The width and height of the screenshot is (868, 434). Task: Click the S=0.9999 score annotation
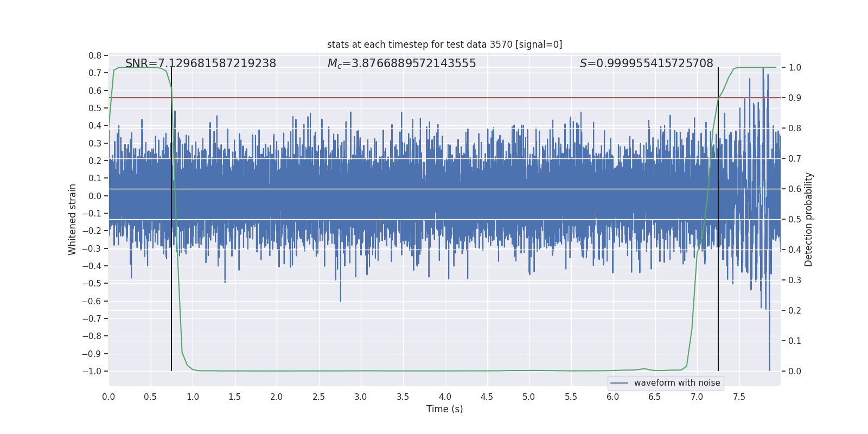pos(646,63)
